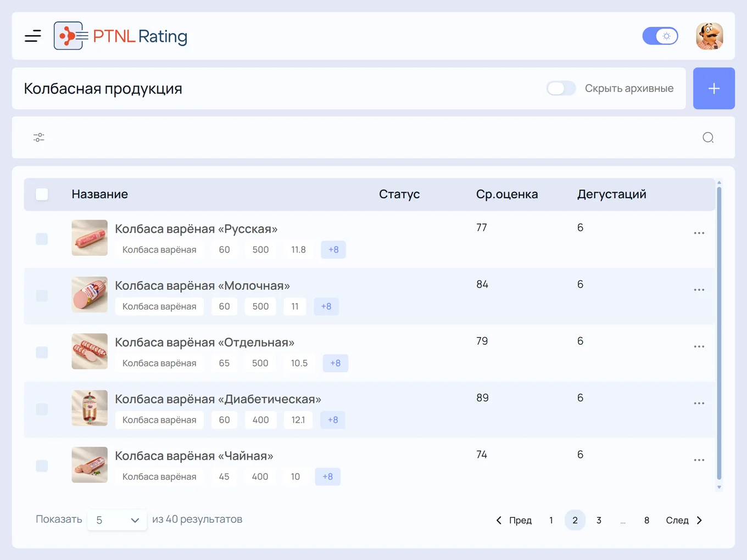
Task: Check the box for «Чайная» row
Action: (42, 466)
